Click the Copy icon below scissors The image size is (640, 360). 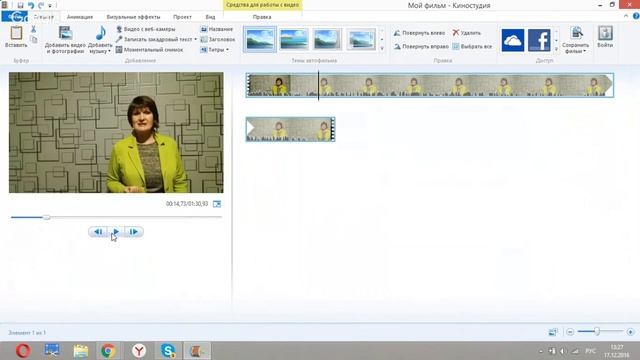coord(33,39)
